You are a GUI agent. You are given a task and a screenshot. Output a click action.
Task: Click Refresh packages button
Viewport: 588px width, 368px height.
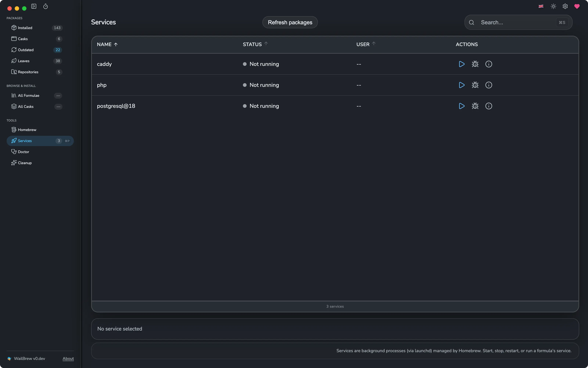coord(290,22)
